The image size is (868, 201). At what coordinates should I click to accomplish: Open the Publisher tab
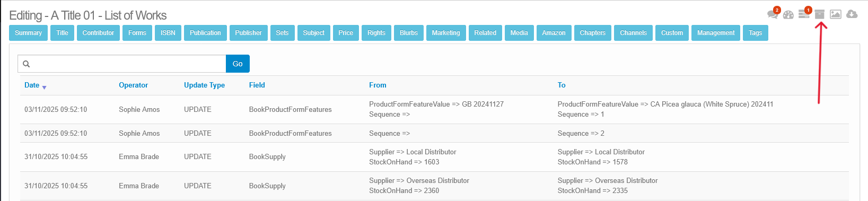[x=249, y=33]
